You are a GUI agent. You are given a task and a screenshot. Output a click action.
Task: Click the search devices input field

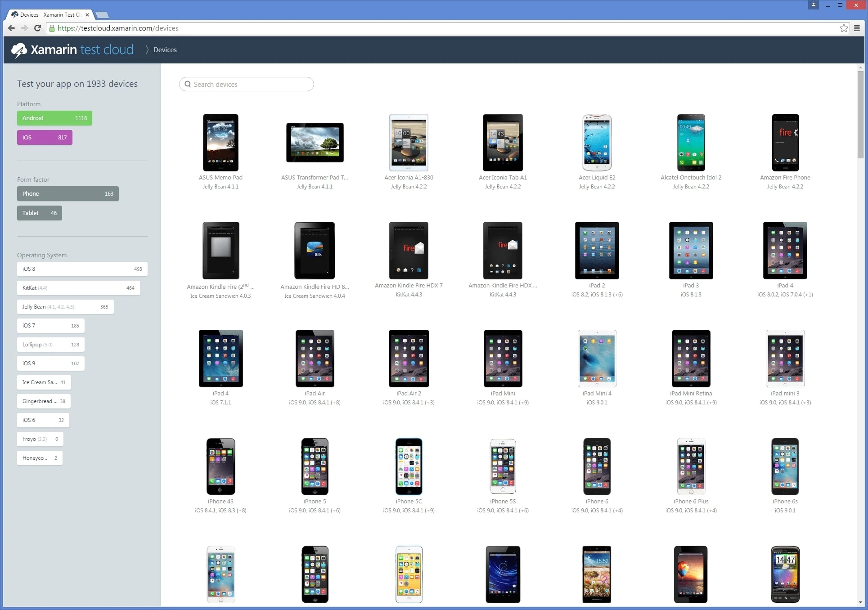tap(246, 84)
